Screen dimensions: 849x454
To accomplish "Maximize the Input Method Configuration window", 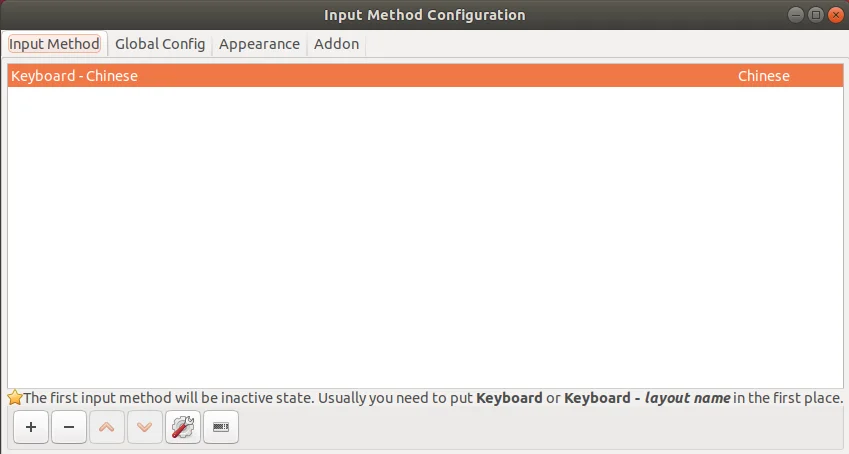I will pyautogui.click(x=815, y=15).
